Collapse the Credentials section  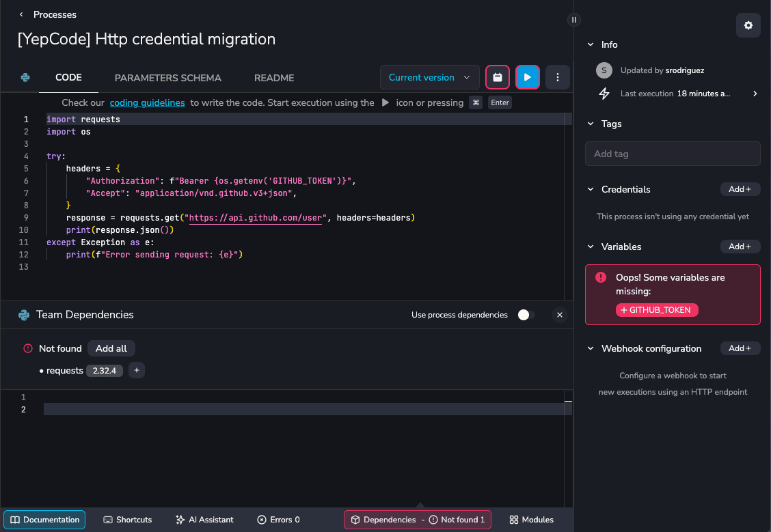click(x=591, y=189)
